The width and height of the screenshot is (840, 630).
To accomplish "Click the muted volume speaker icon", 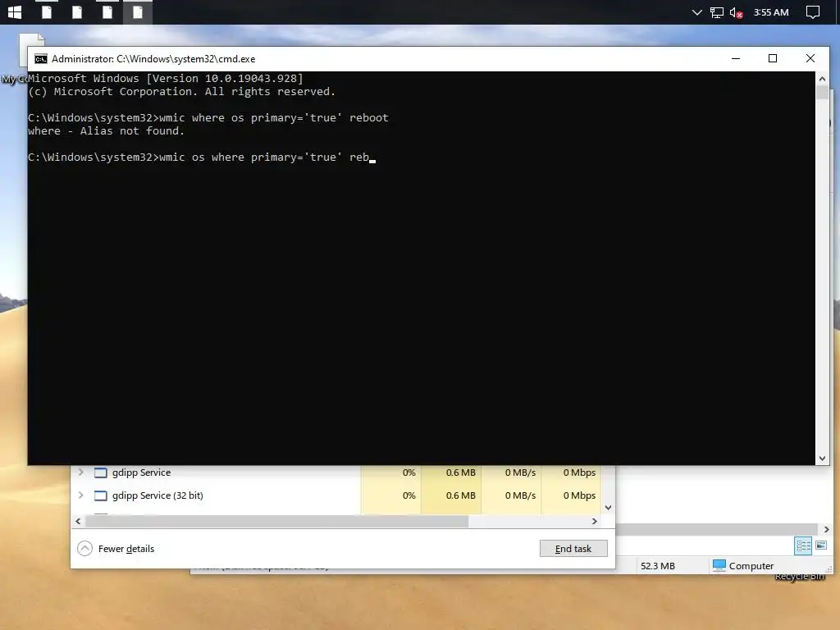I will click(x=736, y=12).
